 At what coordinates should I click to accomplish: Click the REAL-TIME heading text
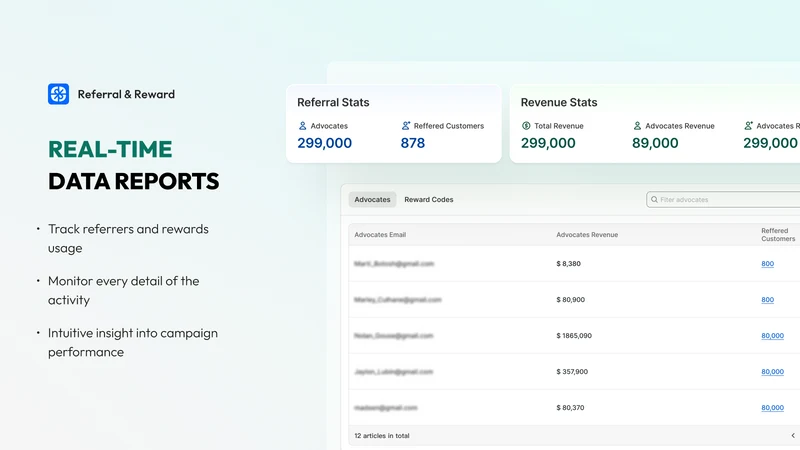coord(110,149)
